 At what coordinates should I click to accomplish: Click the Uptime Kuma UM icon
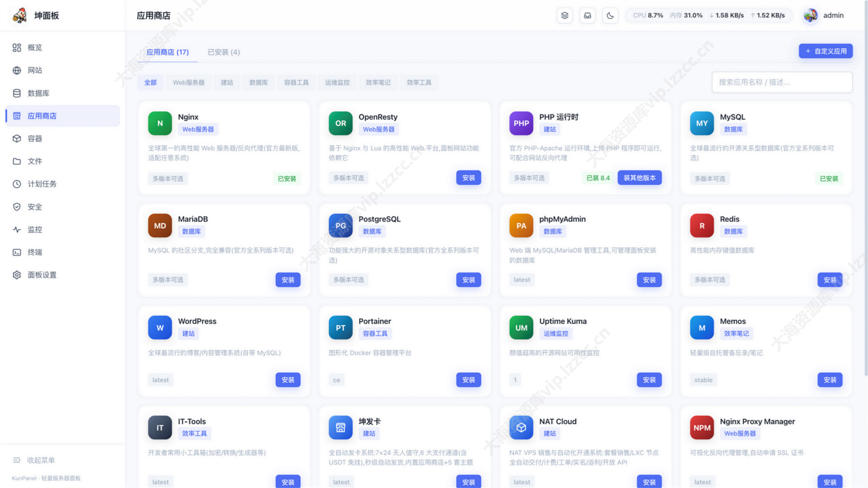[x=521, y=328]
